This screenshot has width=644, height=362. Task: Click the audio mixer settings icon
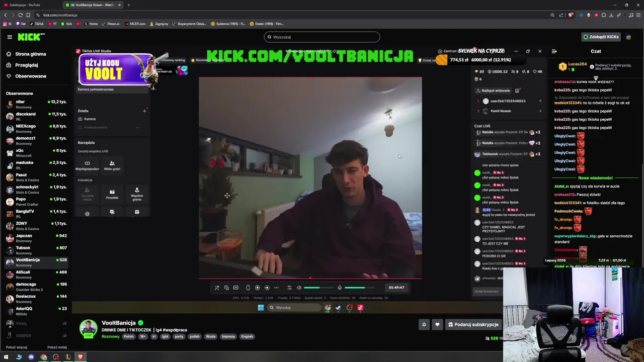coord(289,288)
